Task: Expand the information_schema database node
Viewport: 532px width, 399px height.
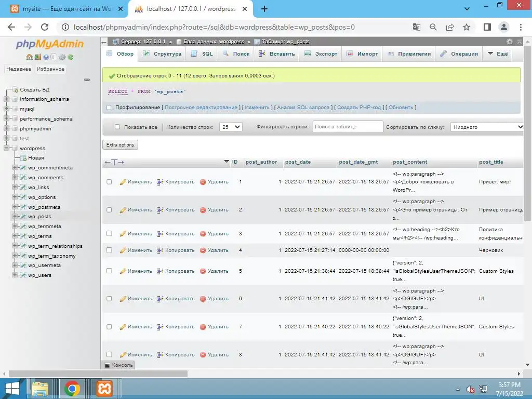Action: pyautogui.click(x=6, y=99)
